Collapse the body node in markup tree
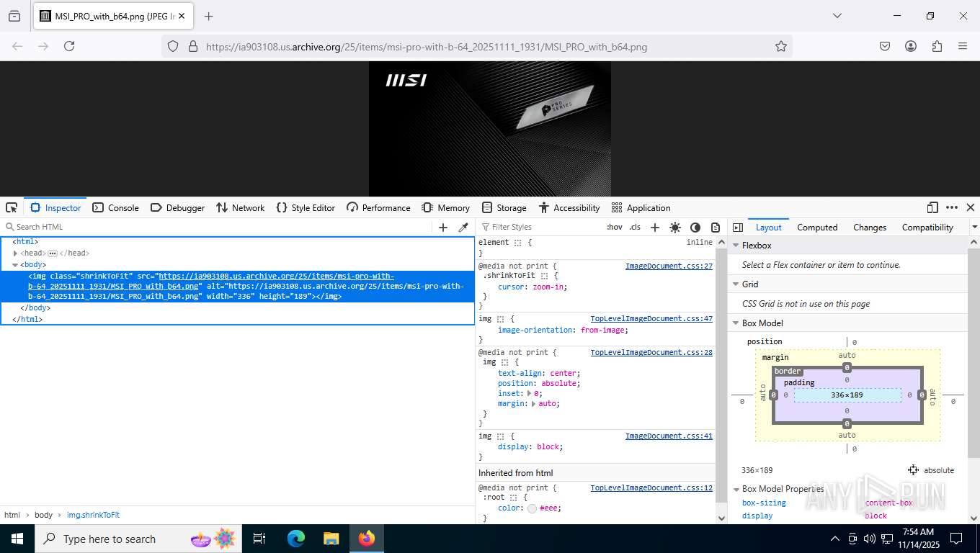This screenshot has height=553, width=980. pyautogui.click(x=15, y=265)
